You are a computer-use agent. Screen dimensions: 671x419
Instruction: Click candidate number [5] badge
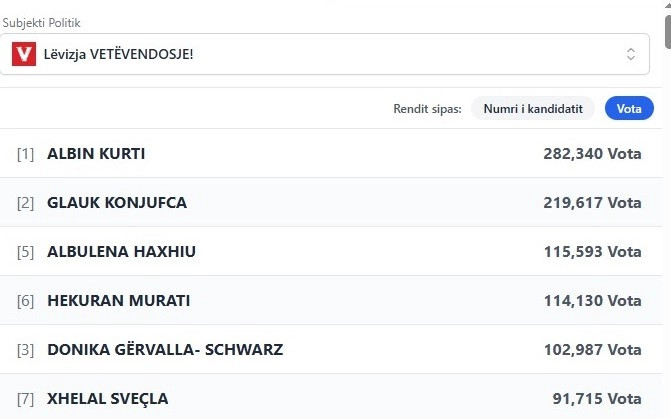tap(25, 251)
